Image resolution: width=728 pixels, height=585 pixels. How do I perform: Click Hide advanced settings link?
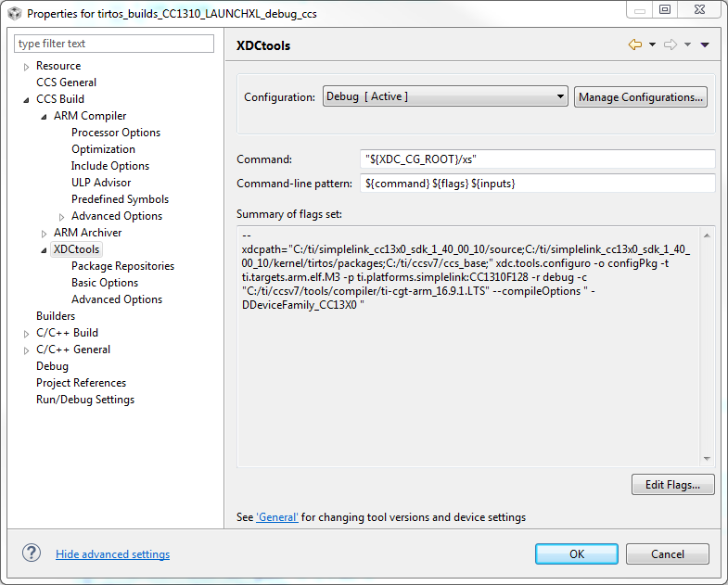113,553
